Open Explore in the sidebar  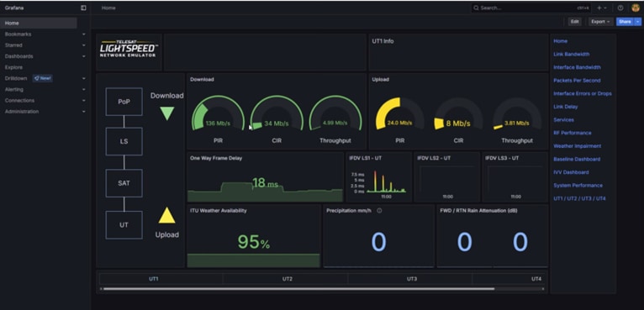click(x=14, y=67)
